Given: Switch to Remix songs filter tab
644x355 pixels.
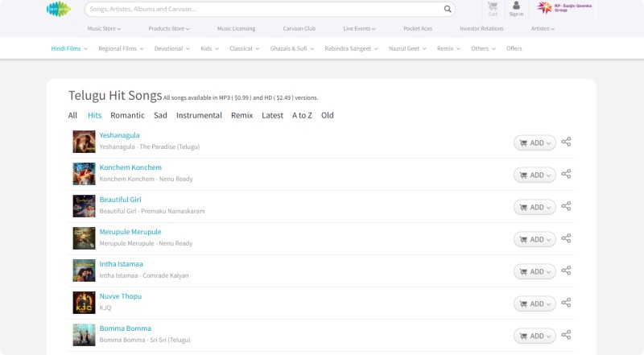Looking at the screenshot, I should (242, 115).
